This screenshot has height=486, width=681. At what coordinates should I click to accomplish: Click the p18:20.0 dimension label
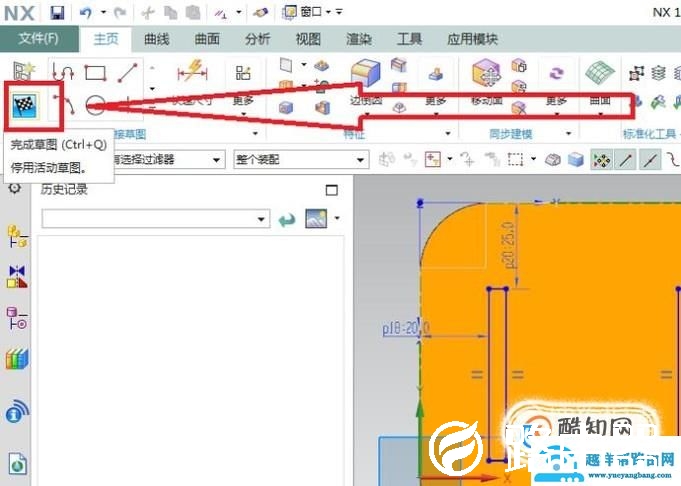[x=405, y=328]
